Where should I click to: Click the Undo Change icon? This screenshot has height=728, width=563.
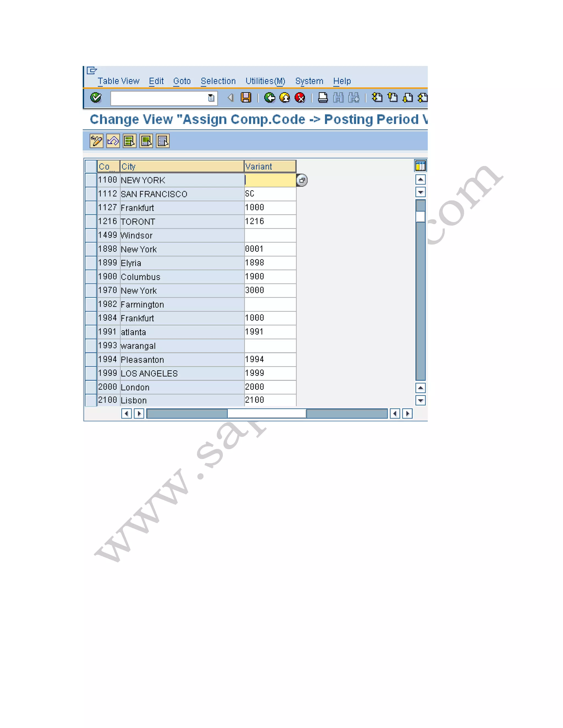tap(113, 141)
